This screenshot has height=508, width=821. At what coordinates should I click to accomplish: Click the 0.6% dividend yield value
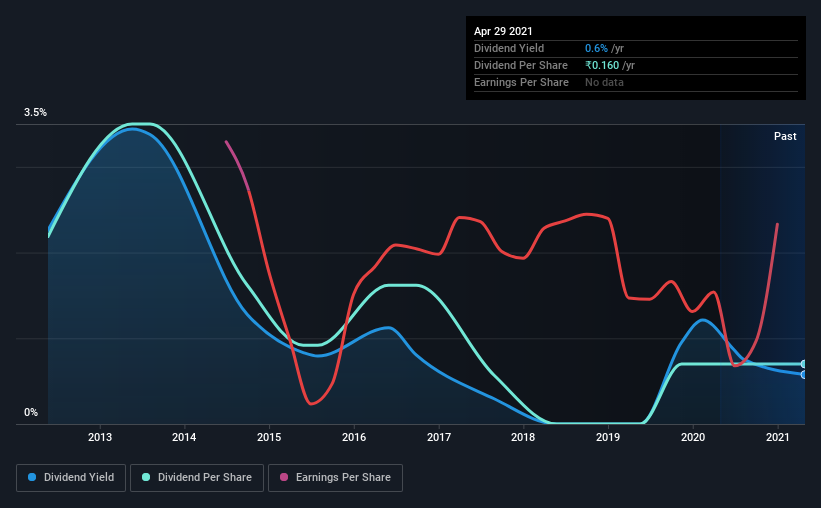(596, 48)
